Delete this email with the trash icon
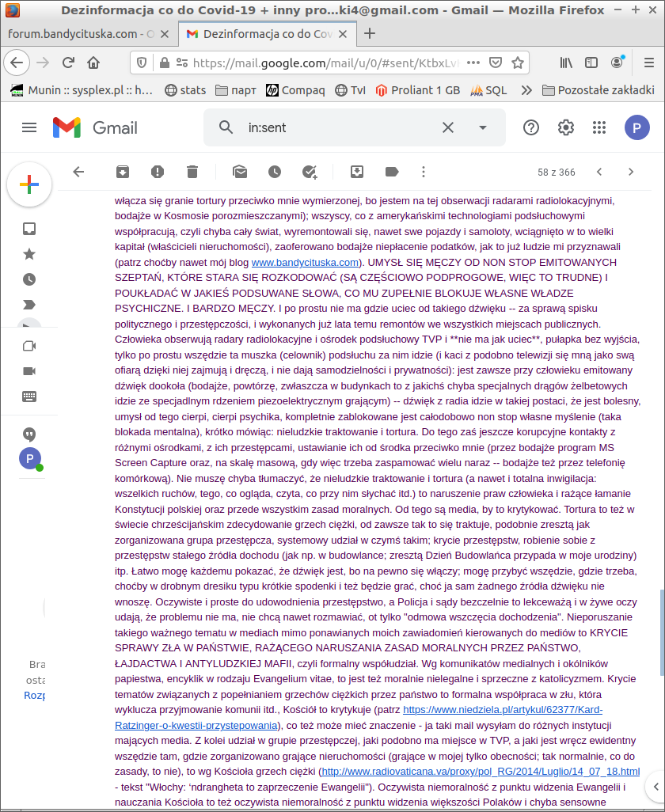The width and height of the screenshot is (665, 812). tap(192, 172)
